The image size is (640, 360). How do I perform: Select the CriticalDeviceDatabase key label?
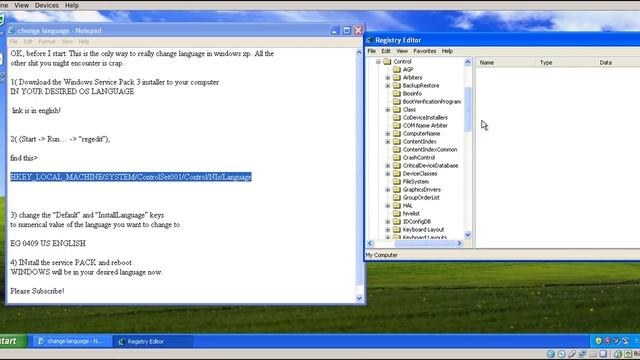(430, 166)
